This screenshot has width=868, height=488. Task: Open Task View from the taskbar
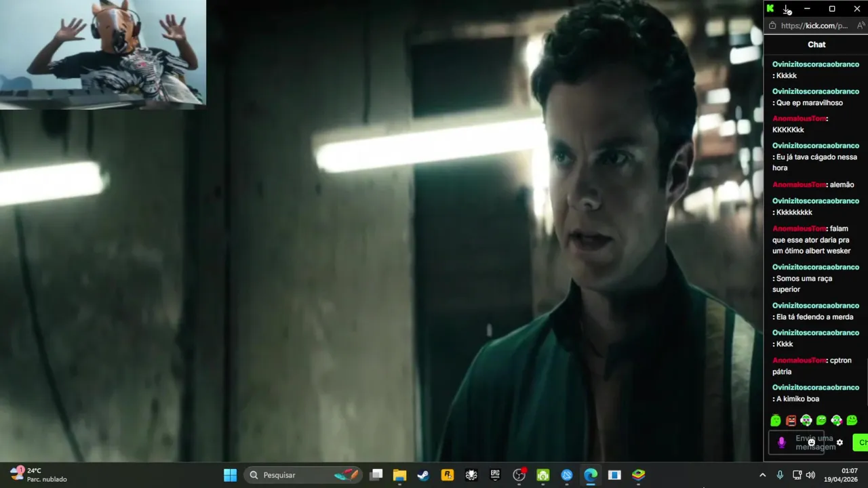pyautogui.click(x=376, y=475)
